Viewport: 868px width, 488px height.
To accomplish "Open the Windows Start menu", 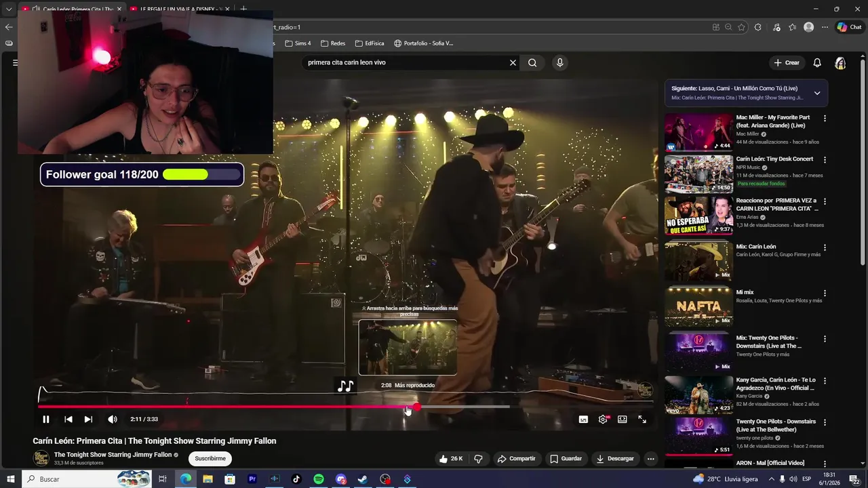I will point(10,479).
